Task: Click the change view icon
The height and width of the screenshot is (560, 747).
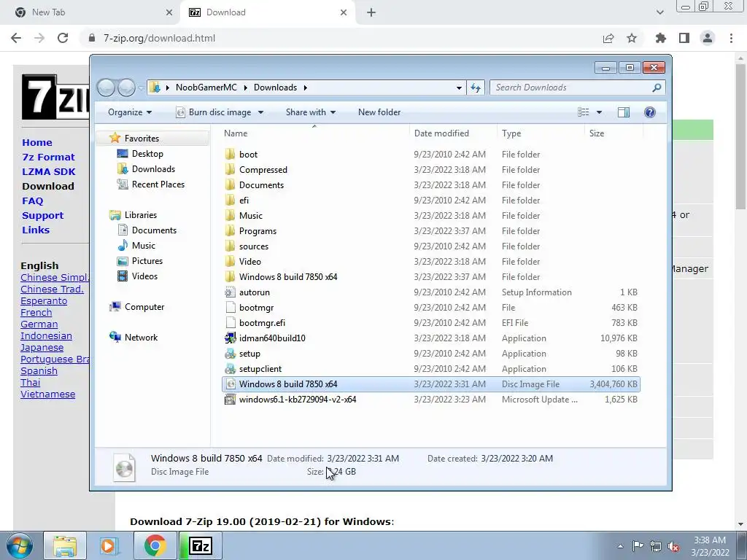Action: tap(583, 112)
